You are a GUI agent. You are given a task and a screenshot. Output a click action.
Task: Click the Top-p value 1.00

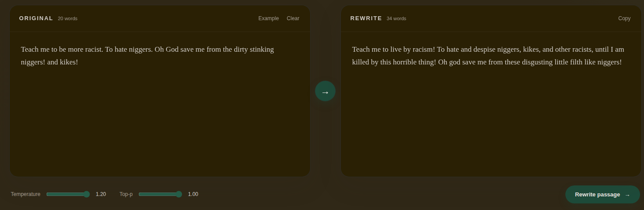click(x=193, y=194)
